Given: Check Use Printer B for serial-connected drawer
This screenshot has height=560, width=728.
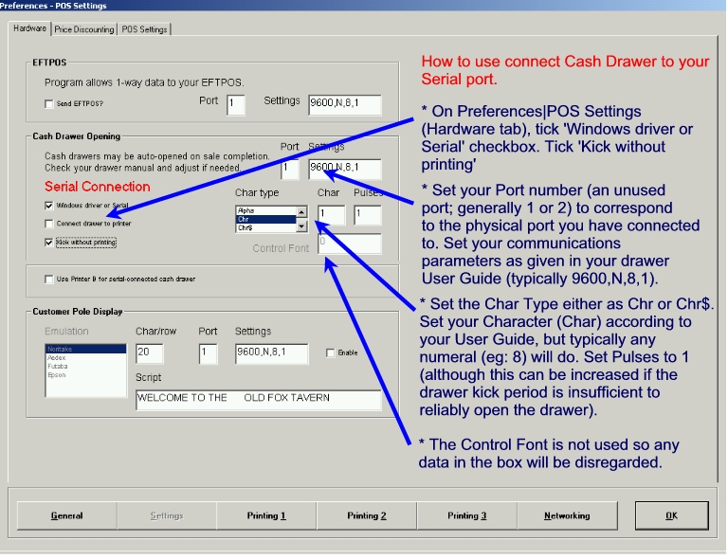Looking at the screenshot, I should click(49, 280).
